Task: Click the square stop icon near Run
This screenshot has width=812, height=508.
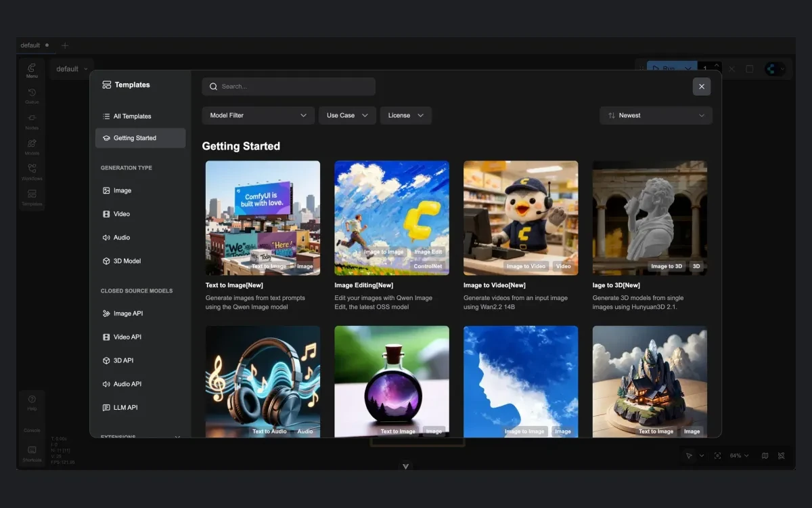Action: click(x=749, y=69)
